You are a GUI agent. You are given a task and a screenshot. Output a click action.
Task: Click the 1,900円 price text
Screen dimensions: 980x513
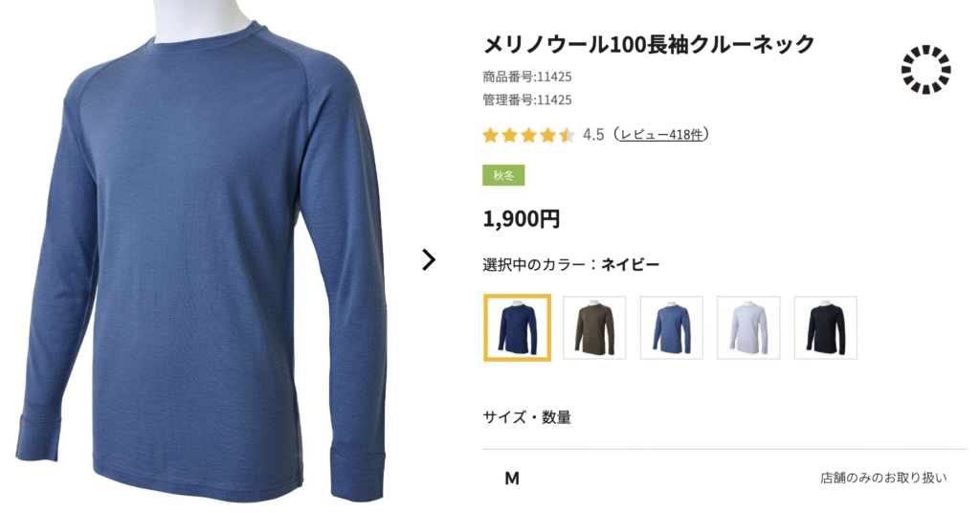tap(522, 219)
